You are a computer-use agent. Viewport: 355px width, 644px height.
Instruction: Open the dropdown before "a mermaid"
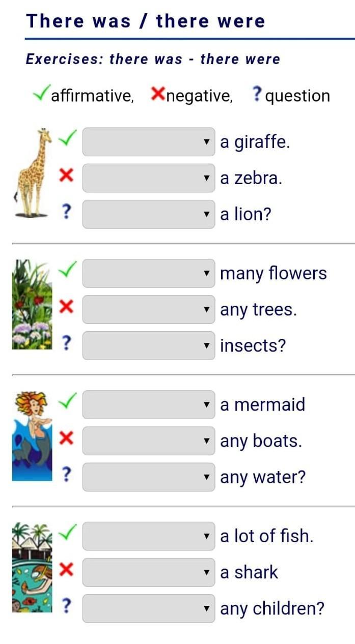coord(148,405)
